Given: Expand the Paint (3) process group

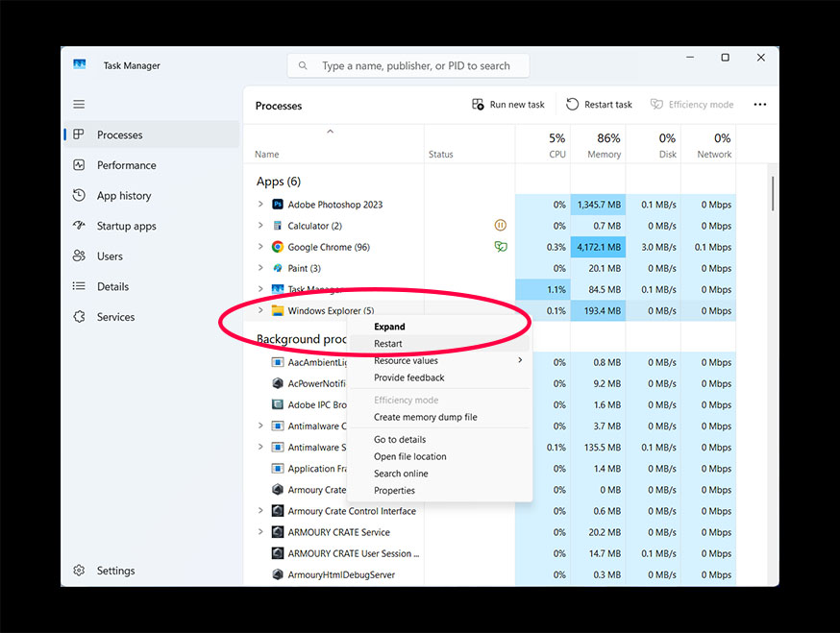Looking at the screenshot, I should coord(260,268).
